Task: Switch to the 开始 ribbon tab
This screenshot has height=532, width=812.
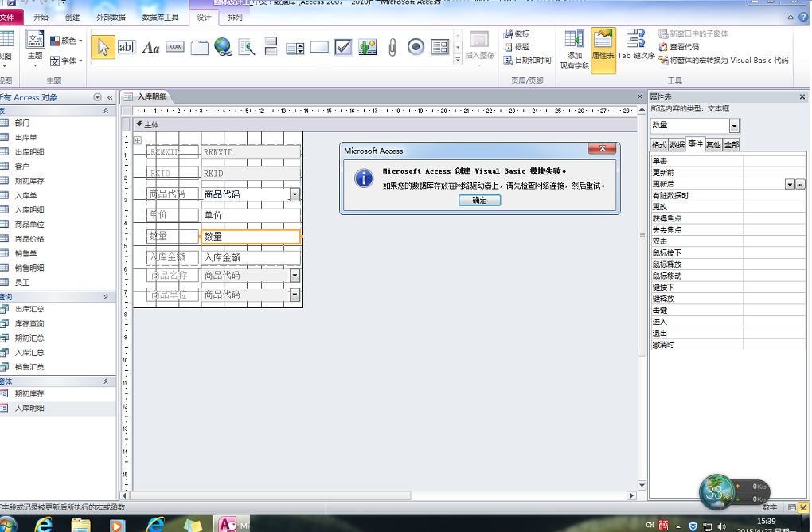Action: [x=41, y=17]
